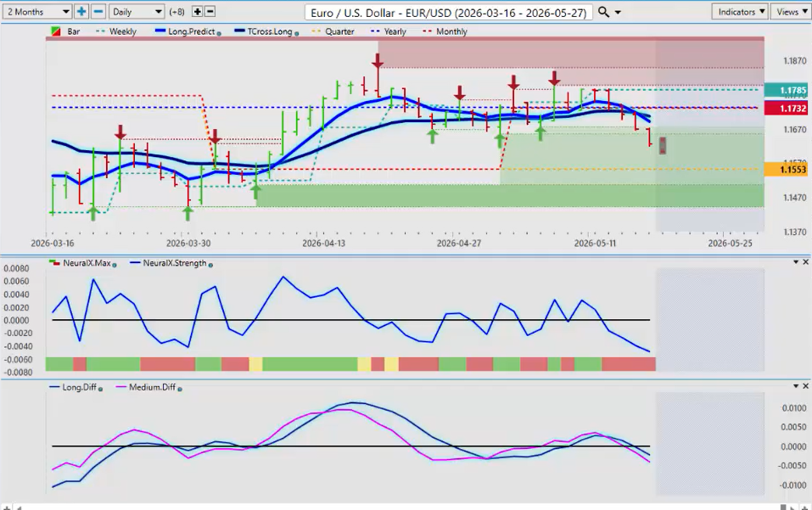Viewport: 812px width, 510px height.
Task: Click the (+8) offset label
Action: coord(177,12)
